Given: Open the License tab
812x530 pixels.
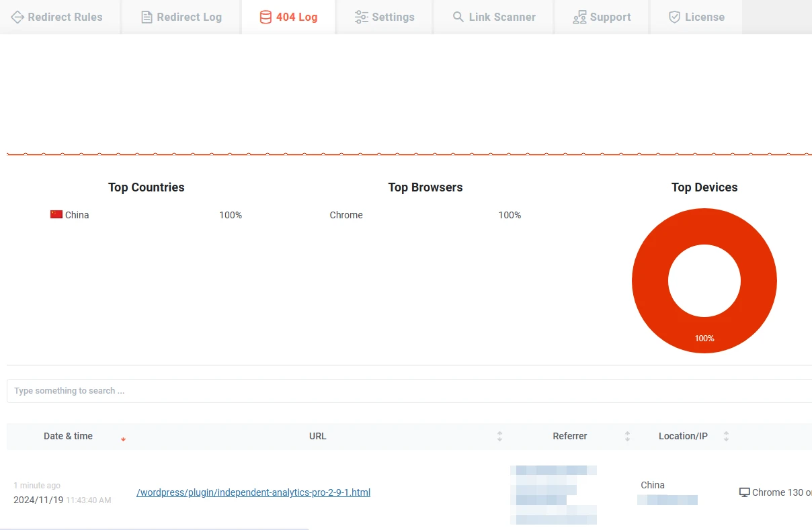Looking at the screenshot, I should click(x=696, y=17).
